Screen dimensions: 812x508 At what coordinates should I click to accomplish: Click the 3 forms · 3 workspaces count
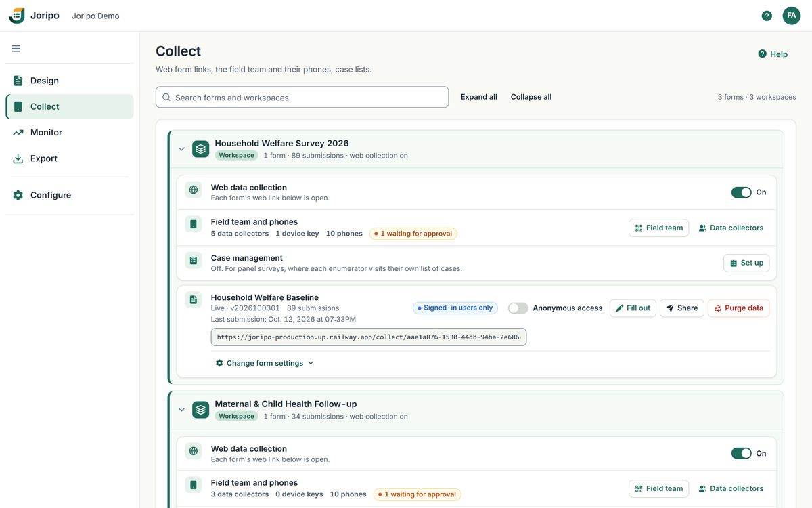tap(757, 97)
